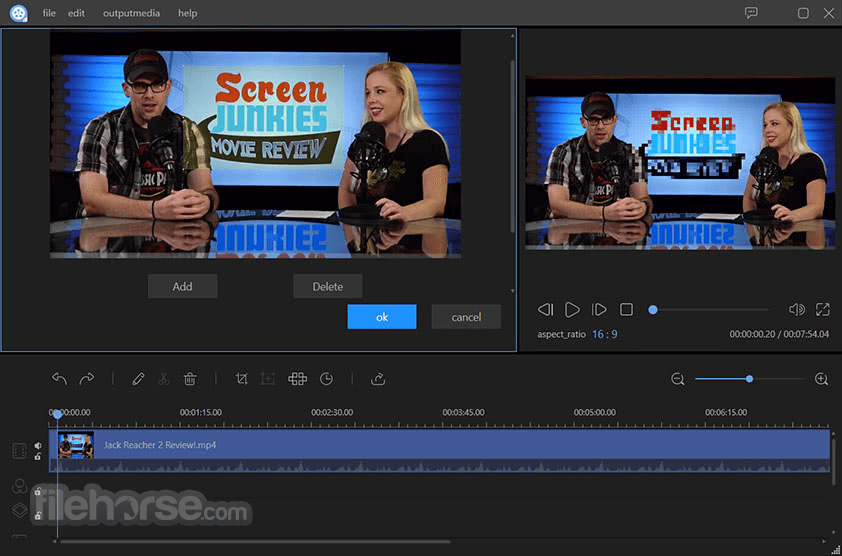Viewport: 842px width, 556px height.
Task: Step to previous frame in preview
Action: pos(545,309)
